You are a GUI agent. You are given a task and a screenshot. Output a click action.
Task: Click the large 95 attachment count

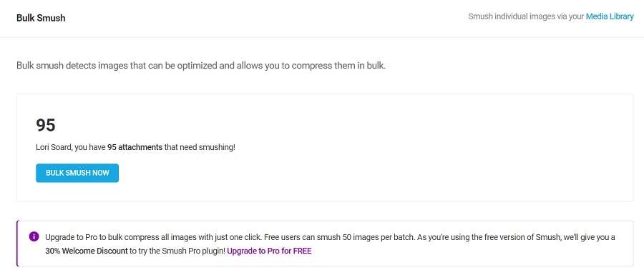click(46, 125)
